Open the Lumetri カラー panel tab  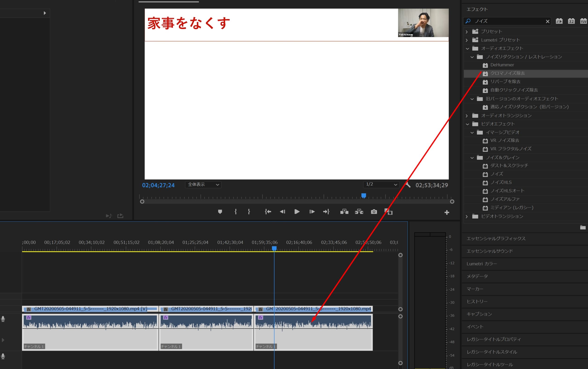click(x=481, y=264)
